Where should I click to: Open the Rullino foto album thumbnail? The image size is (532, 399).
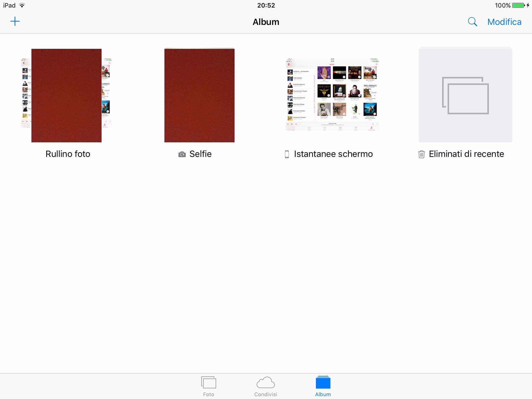pyautogui.click(x=66, y=95)
